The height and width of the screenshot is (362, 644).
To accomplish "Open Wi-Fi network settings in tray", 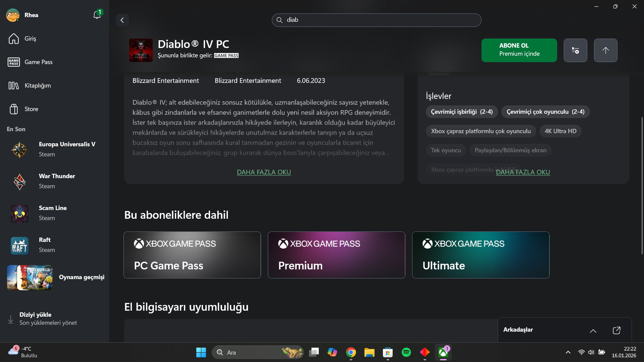I will tap(581, 352).
